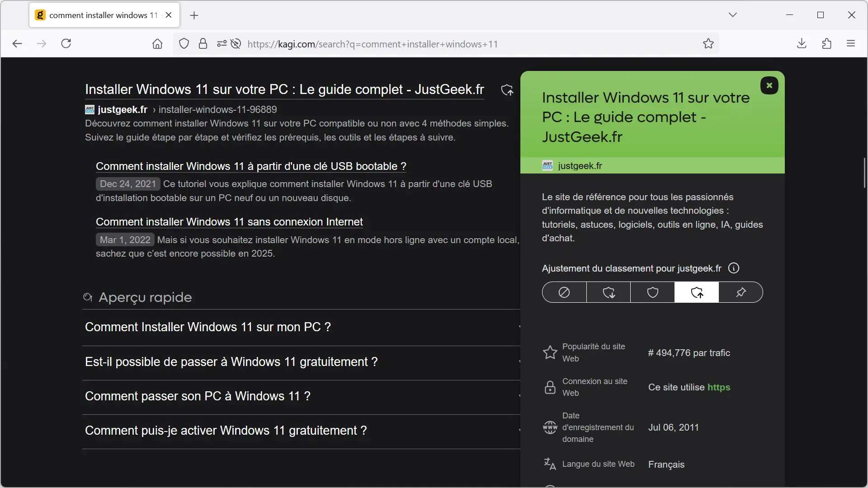This screenshot has width=868, height=488.
Task: Click '# 494,776 par trafic' value
Action: click(689, 353)
